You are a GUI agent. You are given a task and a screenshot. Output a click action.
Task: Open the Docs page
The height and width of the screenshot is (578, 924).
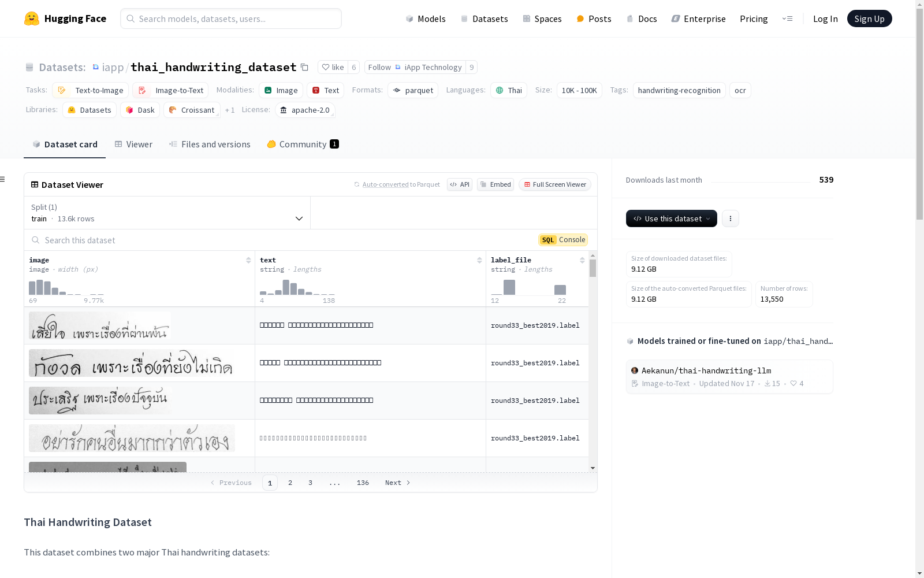point(642,18)
